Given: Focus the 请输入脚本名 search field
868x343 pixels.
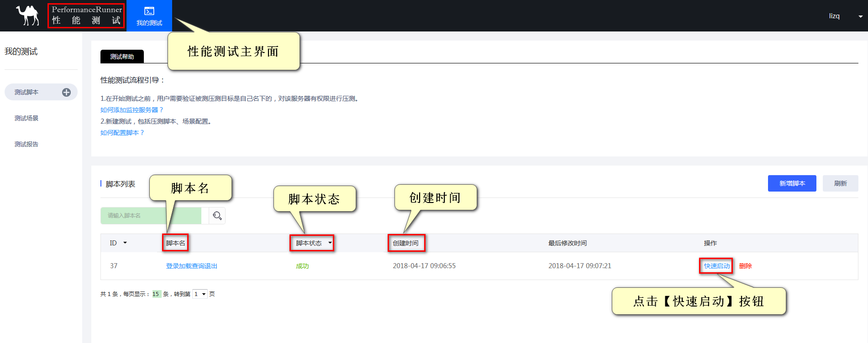Looking at the screenshot, I should point(151,216).
